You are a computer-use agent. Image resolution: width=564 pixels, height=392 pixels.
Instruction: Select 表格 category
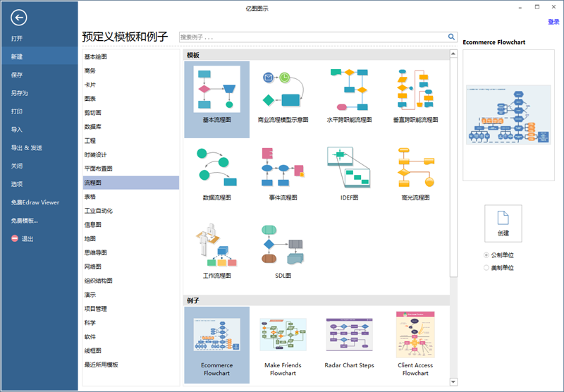[90, 197]
